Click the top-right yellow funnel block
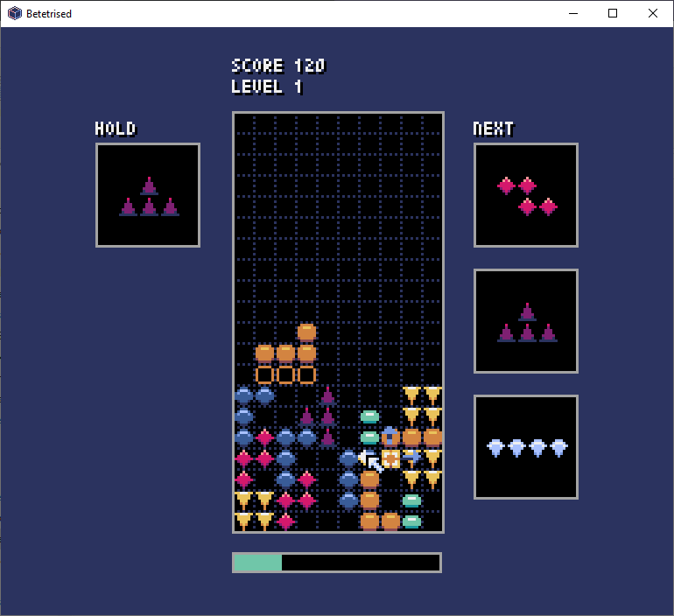Screen dimensions: 674x616 coord(433,395)
